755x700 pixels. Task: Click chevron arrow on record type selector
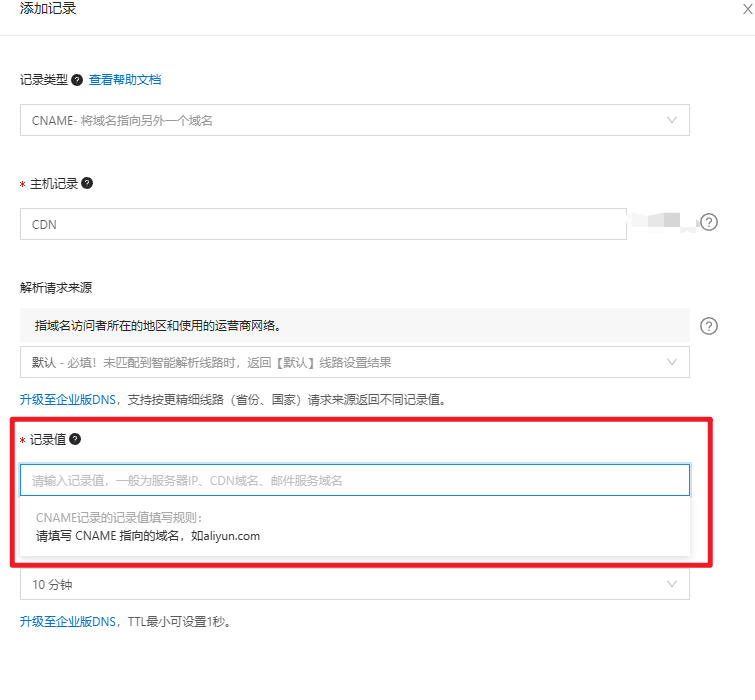pyautogui.click(x=672, y=120)
